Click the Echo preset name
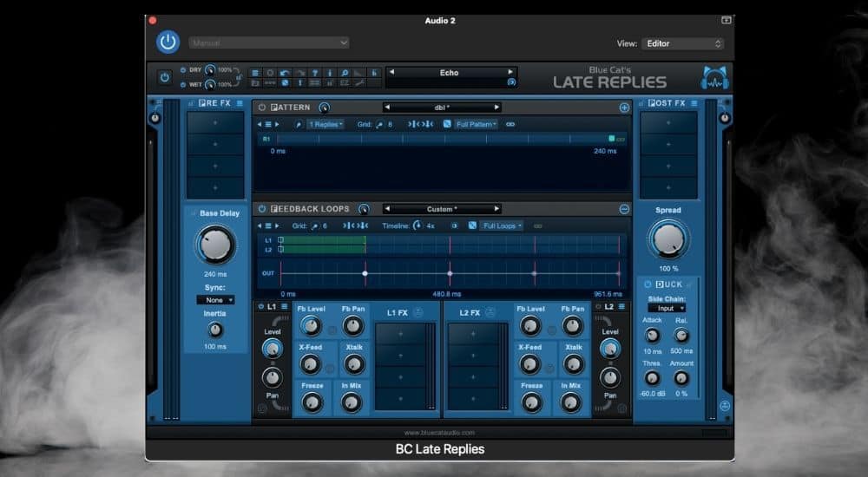This screenshot has width=868, height=477. click(x=450, y=73)
